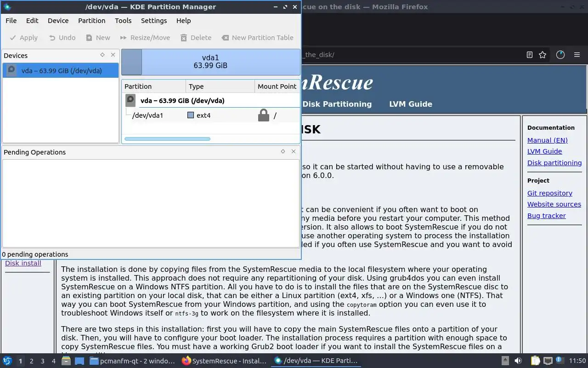Open LVM Guide sidebar link
This screenshot has width=588, height=368.
[544, 151]
